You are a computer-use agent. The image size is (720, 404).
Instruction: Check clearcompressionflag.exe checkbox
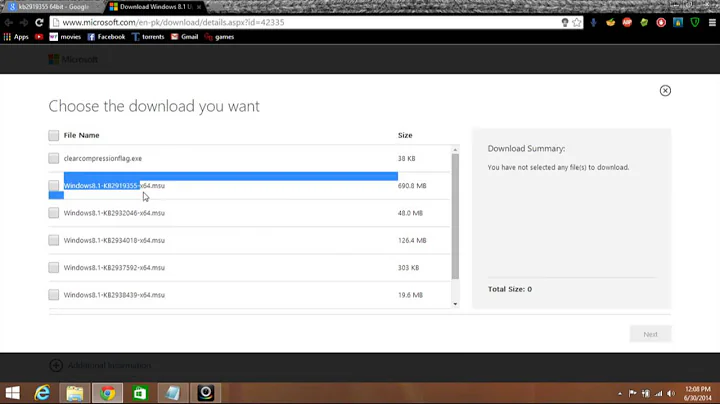[x=54, y=158]
